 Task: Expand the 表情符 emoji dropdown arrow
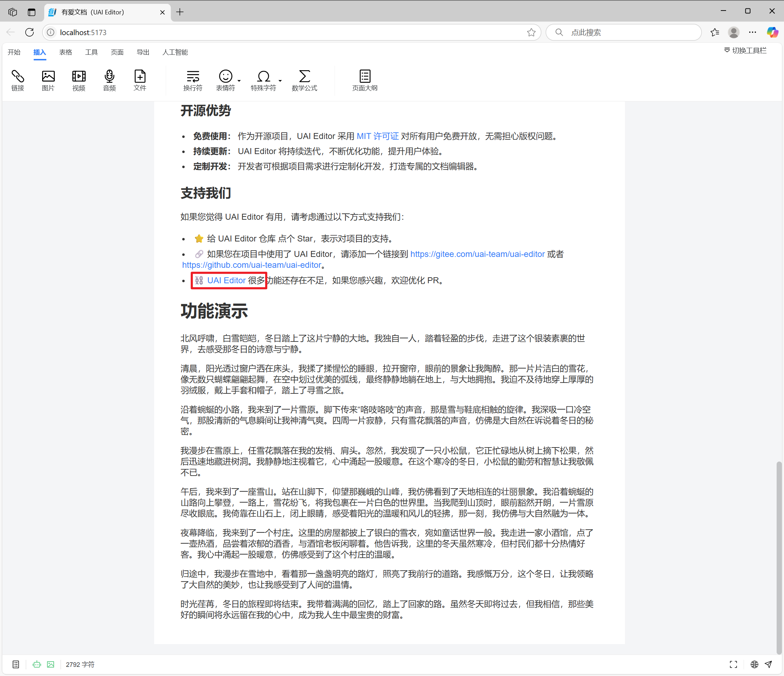click(239, 81)
